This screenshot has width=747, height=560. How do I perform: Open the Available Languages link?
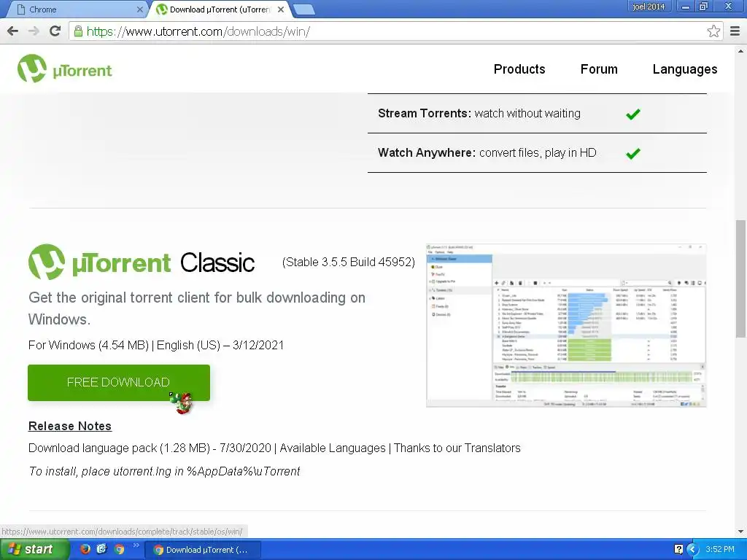click(333, 448)
